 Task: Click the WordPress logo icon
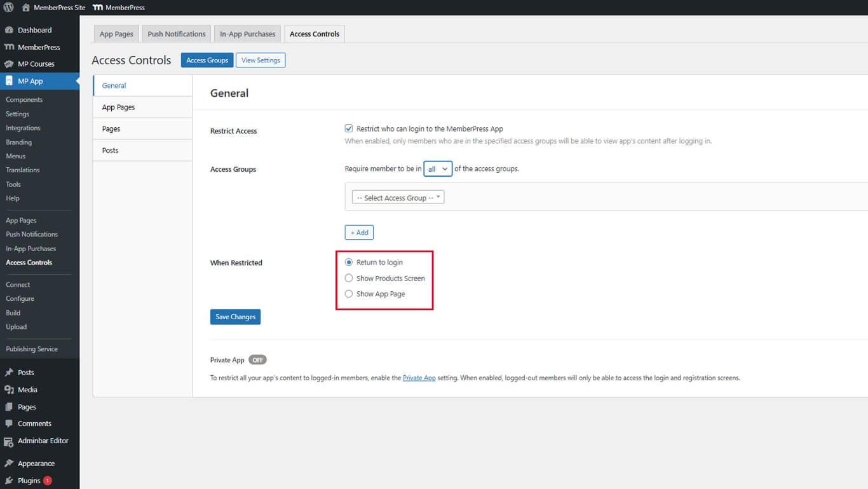coord(8,8)
